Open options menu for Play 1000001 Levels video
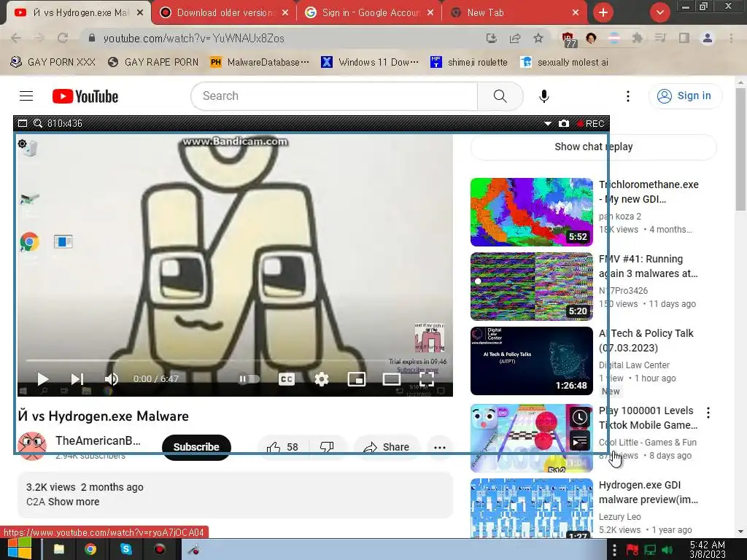The width and height of the screenshot is (747, 560). coord(708,413)
